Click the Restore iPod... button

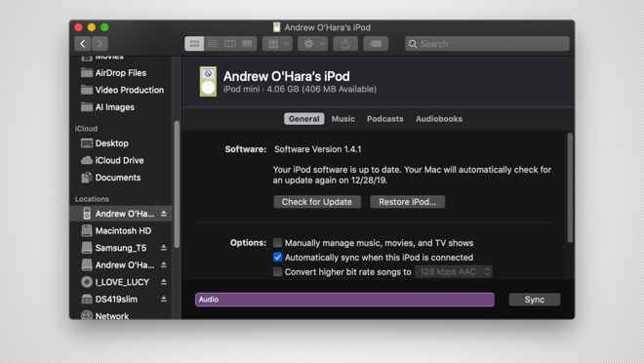408,202
